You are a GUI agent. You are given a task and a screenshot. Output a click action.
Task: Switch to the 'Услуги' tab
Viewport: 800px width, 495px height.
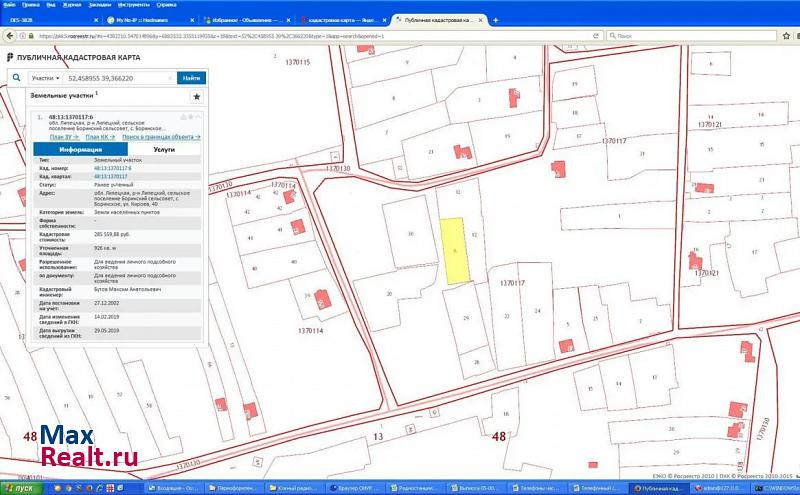[164, 148]
